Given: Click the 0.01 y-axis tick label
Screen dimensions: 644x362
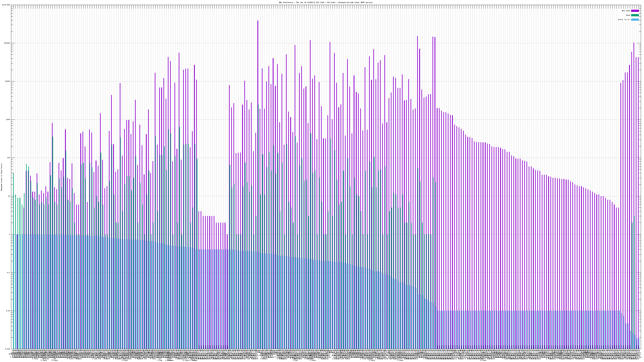Looking at the screenshot, I should [8, 311].
